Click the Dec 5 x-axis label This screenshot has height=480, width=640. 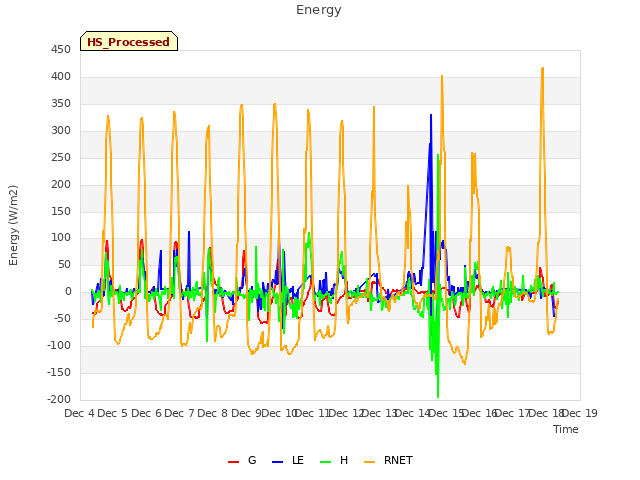coord(113,413)
